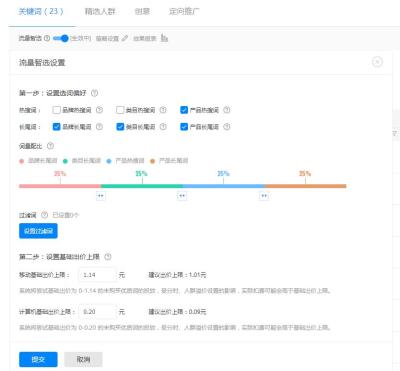Image resolution: width=400 pixels, height=371 pixels.
Task: Click slider handle between green and blue segments
Action: 182,196
